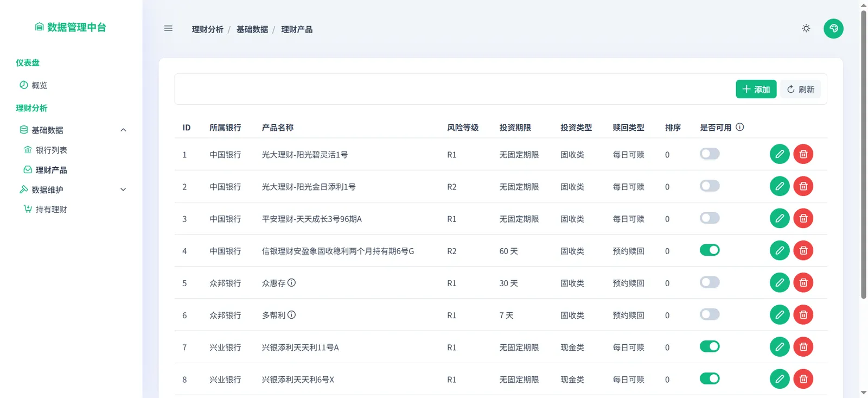Viewport: 868px width, 398px height.
Task: Click the 添加 button
Action: pyautogui.click(x=756, y=89)
